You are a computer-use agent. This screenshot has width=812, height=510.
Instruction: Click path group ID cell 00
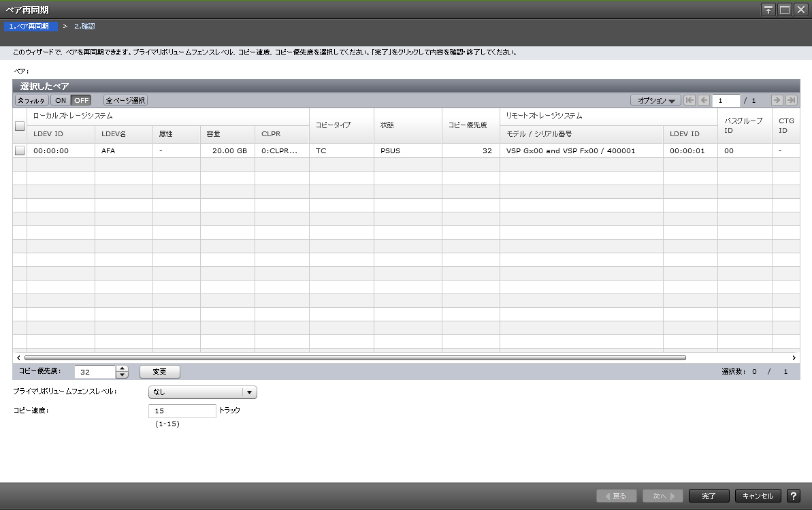click(x=744, y=151)
